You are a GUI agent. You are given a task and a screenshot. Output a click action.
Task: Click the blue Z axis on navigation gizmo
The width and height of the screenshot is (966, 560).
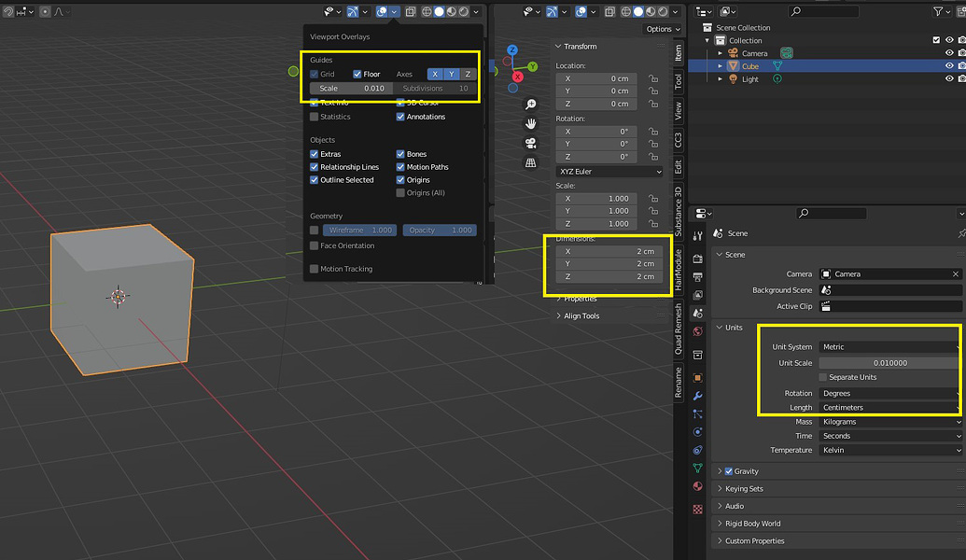pyautogui.click(x=512, y=49)
